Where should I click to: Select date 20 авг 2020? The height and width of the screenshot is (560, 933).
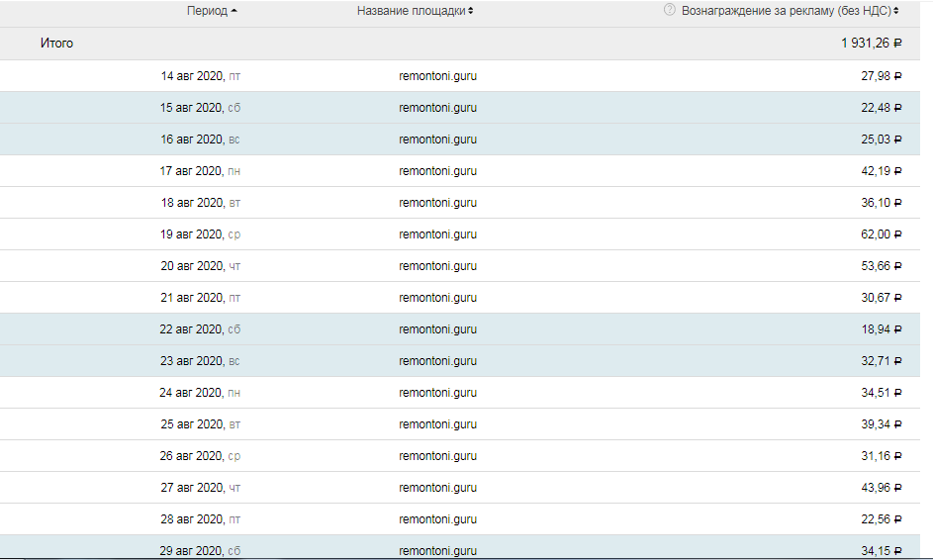coord(192,265)
